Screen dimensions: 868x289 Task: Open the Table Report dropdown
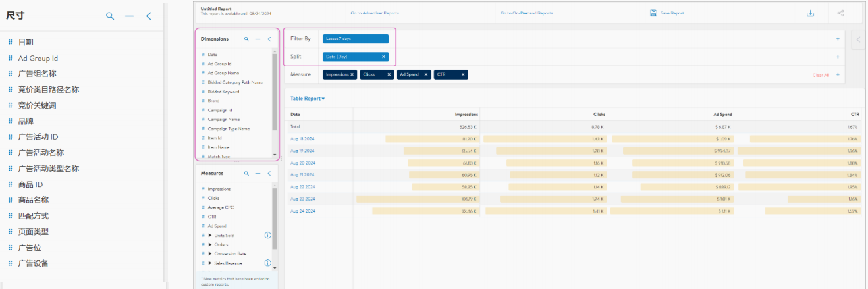[x=308, y=99]
